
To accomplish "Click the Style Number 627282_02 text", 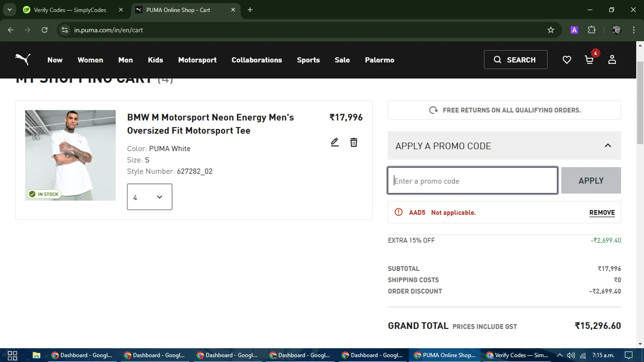I will click(170, 171).
